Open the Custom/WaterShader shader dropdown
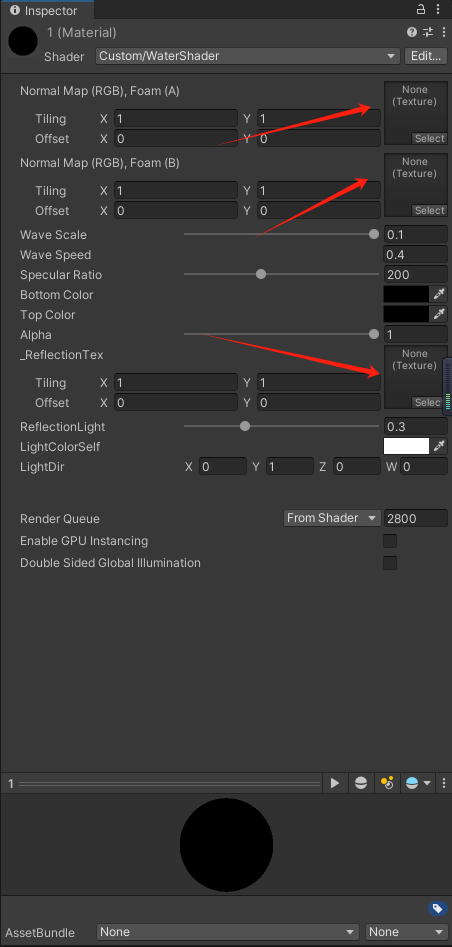Screen dimensions: 452x947 [x=248, y=56]
